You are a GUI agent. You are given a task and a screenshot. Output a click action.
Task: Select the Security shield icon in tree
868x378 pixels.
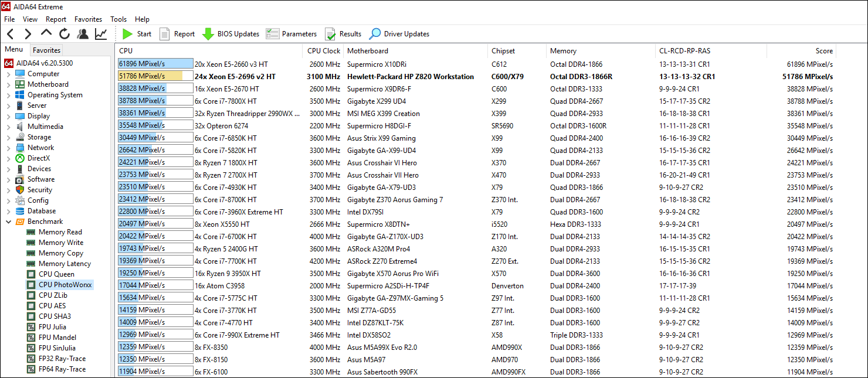tap(20, 190)
